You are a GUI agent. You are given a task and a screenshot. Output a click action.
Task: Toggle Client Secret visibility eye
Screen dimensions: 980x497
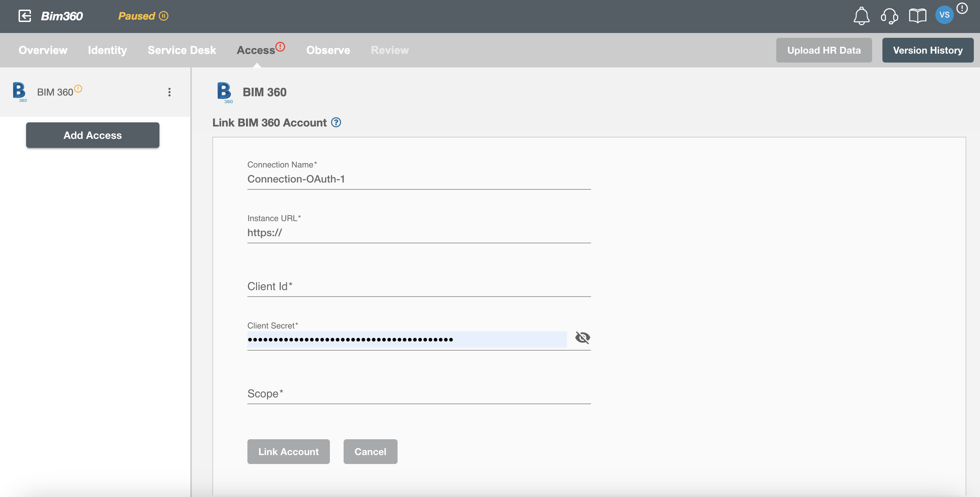[582, 338]
